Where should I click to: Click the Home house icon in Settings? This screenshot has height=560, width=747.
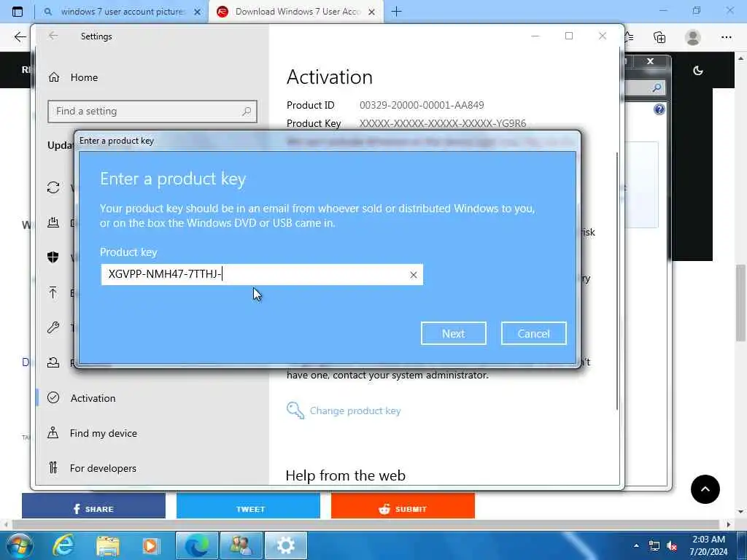click(54, 77)
